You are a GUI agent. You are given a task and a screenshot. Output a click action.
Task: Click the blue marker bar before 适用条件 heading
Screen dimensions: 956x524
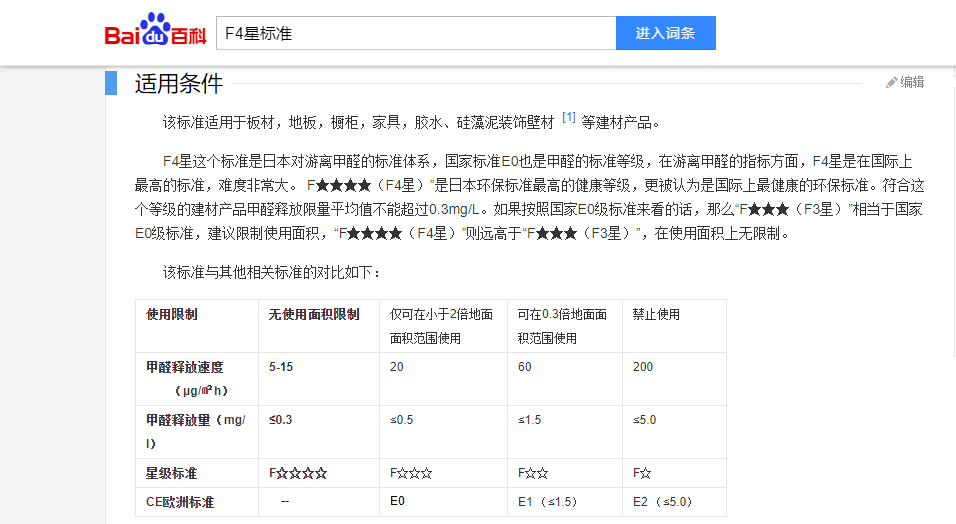coord(111,83)
